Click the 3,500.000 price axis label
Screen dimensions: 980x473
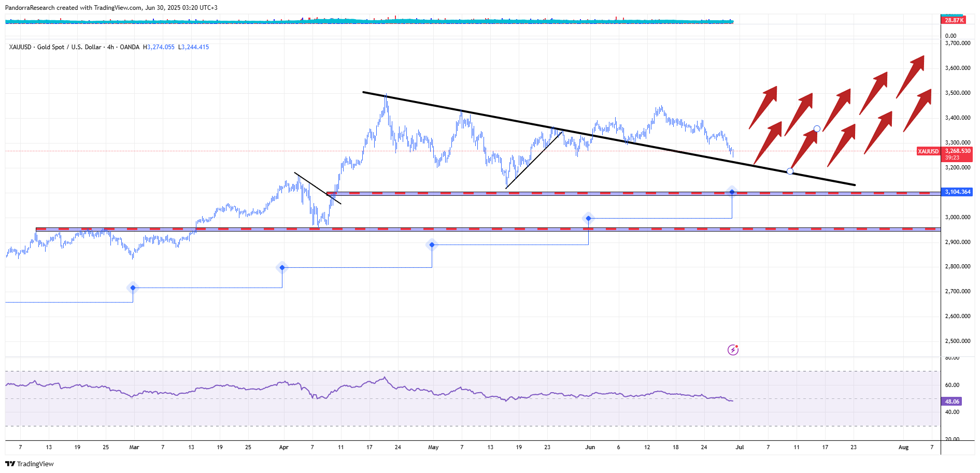click(x=958, y=93)
